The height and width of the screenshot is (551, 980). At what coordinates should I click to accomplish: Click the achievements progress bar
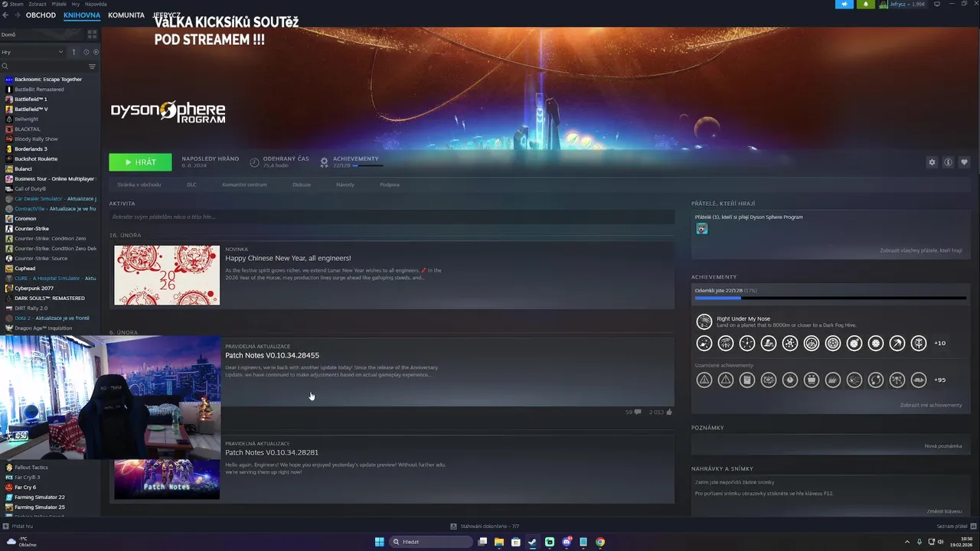click(831, 298)
